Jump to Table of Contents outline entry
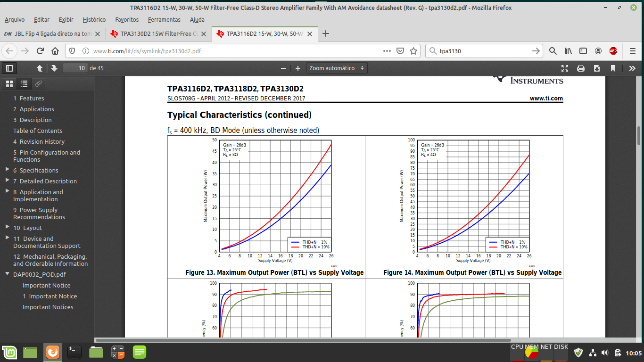 click(38, 131)
